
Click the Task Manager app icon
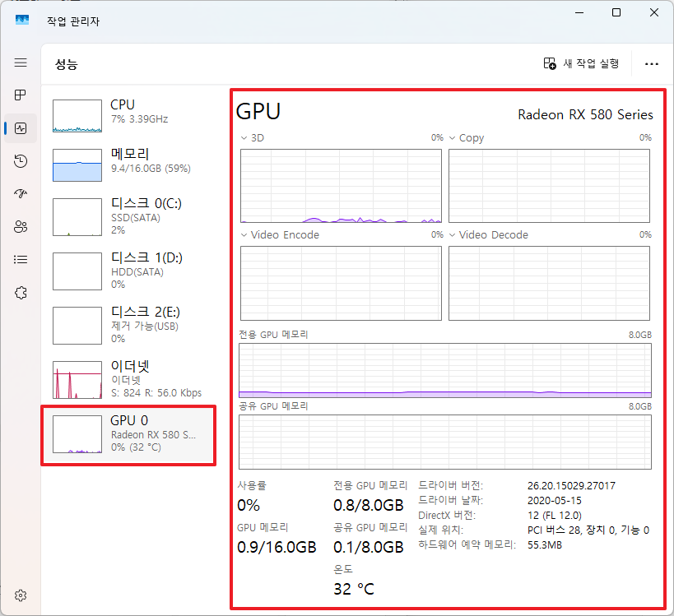pyautogui.click(x=22, y=20)
